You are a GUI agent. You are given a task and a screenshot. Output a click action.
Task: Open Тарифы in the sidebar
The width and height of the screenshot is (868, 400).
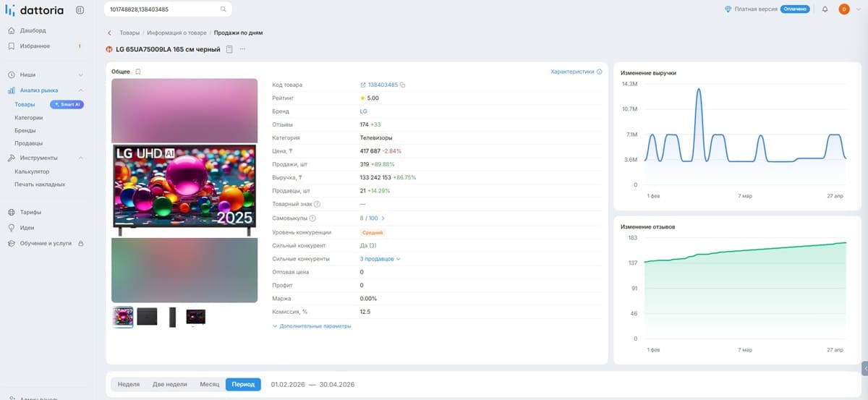[x=30, y=213]
